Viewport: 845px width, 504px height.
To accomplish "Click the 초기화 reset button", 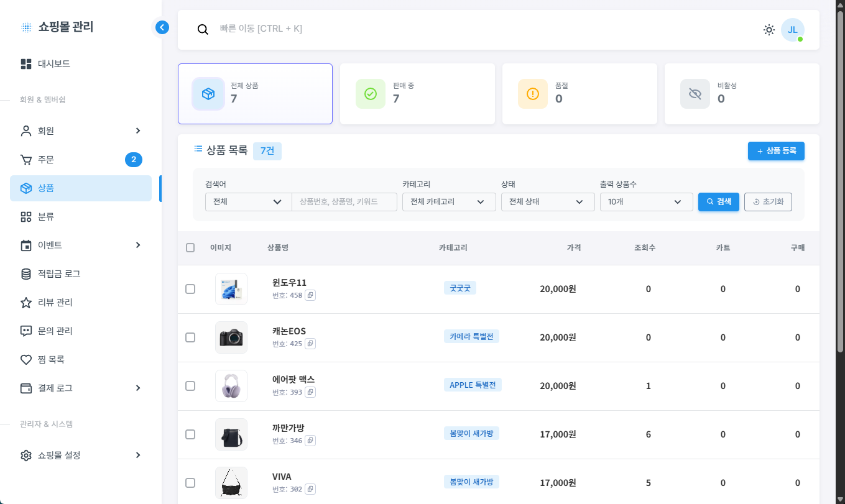I will point(768,202).
